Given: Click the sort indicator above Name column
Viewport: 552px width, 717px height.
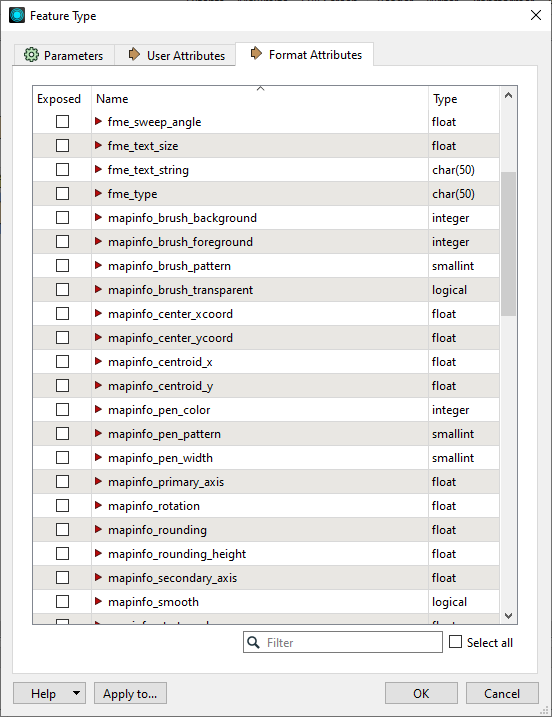Looking at the screenshot, I should coord(261,88).
